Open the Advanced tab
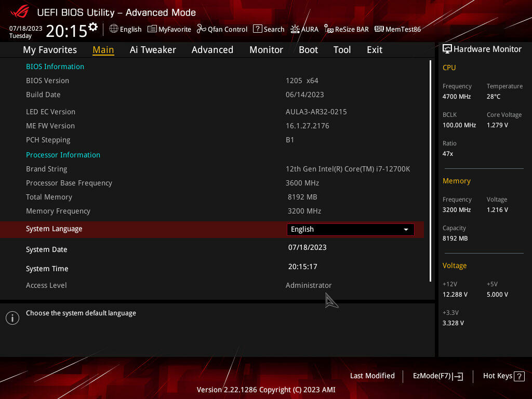The height and width of the screenshot is (399, 532). pos(212,50)
